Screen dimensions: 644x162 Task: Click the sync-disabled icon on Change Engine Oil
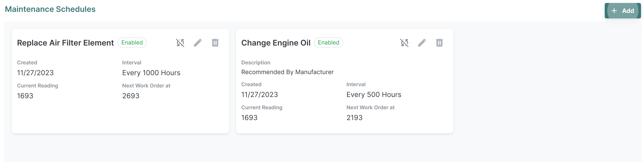(404, 43)
